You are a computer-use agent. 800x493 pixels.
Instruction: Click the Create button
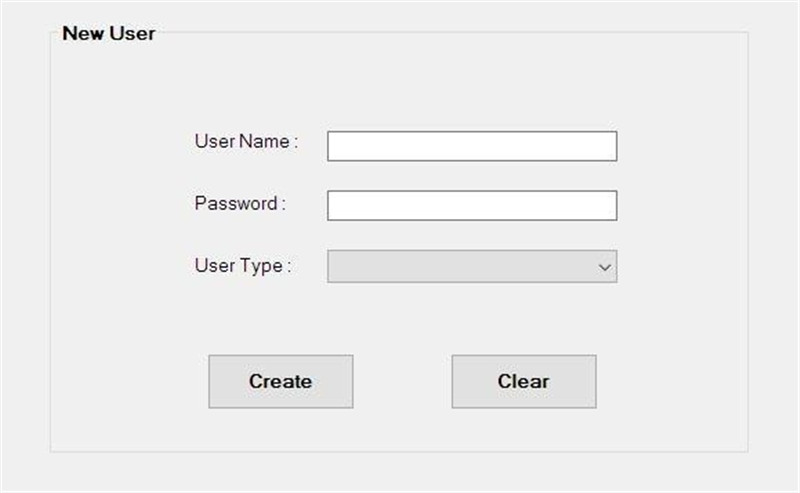[x=281, y=381]
